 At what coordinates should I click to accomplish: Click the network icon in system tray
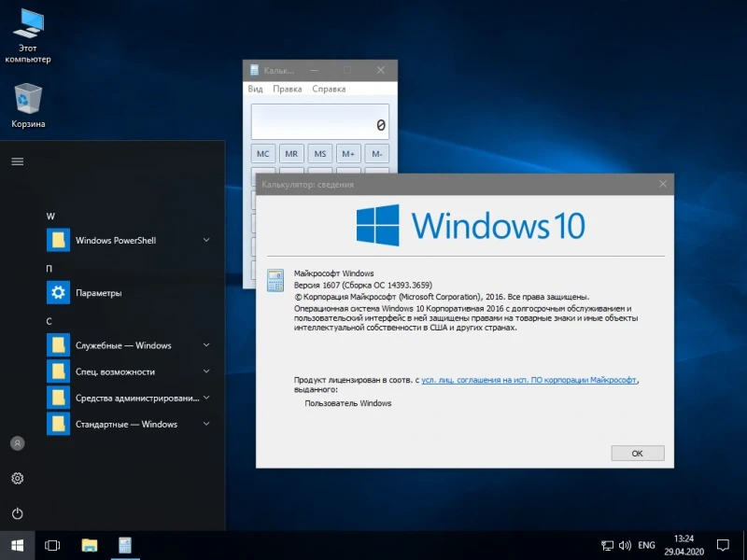pos(608,545)
